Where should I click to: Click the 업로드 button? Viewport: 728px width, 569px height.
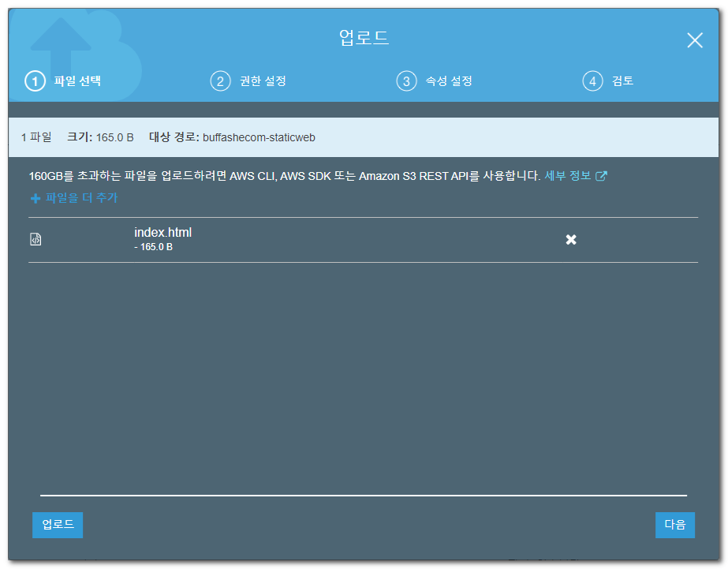[x=58, y=525]
